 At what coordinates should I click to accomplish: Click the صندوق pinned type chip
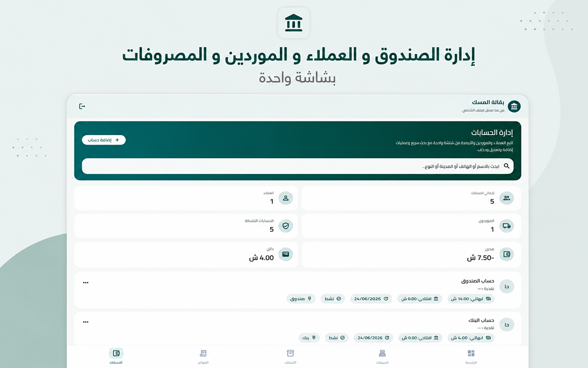click(301, 299)
